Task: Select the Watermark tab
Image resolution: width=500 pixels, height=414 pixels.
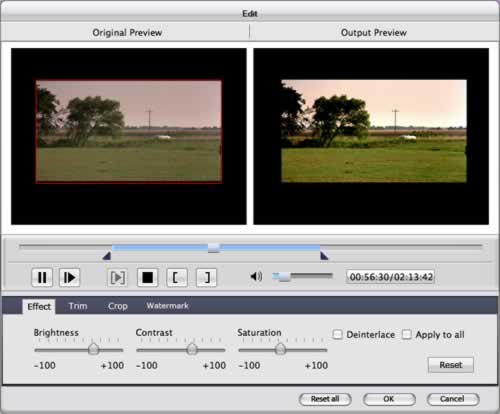Action: tap(167, 306)
